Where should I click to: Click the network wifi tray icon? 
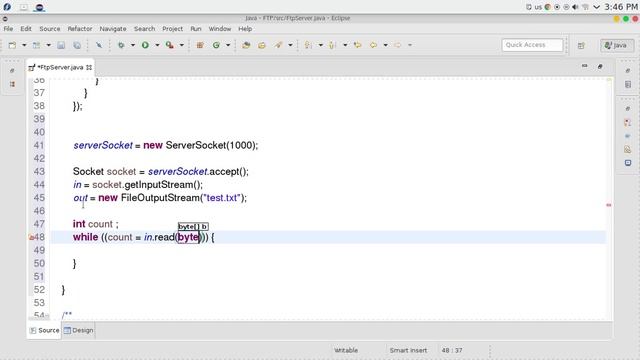[585, 7]
